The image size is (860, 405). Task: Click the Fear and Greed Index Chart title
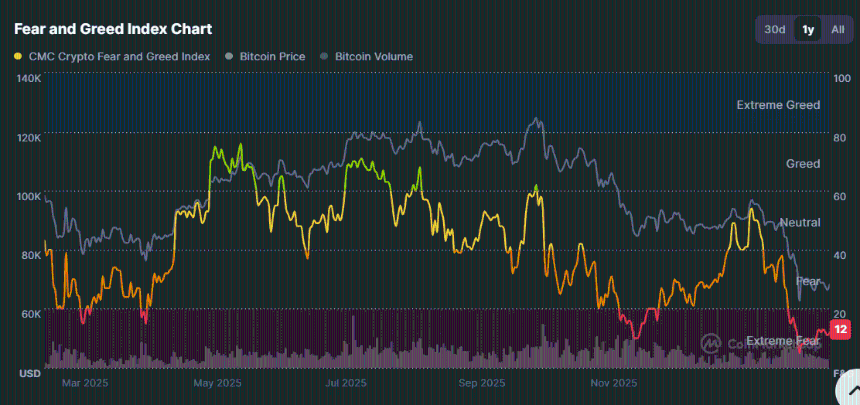[x=112, y=29]
